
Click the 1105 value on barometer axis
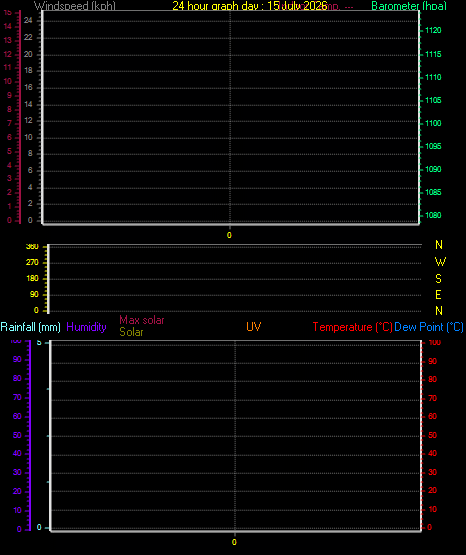tap(433, 100)
